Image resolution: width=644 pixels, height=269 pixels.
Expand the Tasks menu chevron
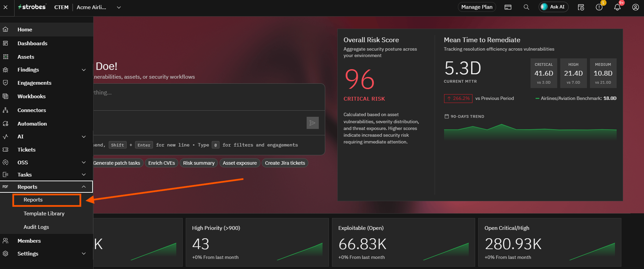[84, 174]
